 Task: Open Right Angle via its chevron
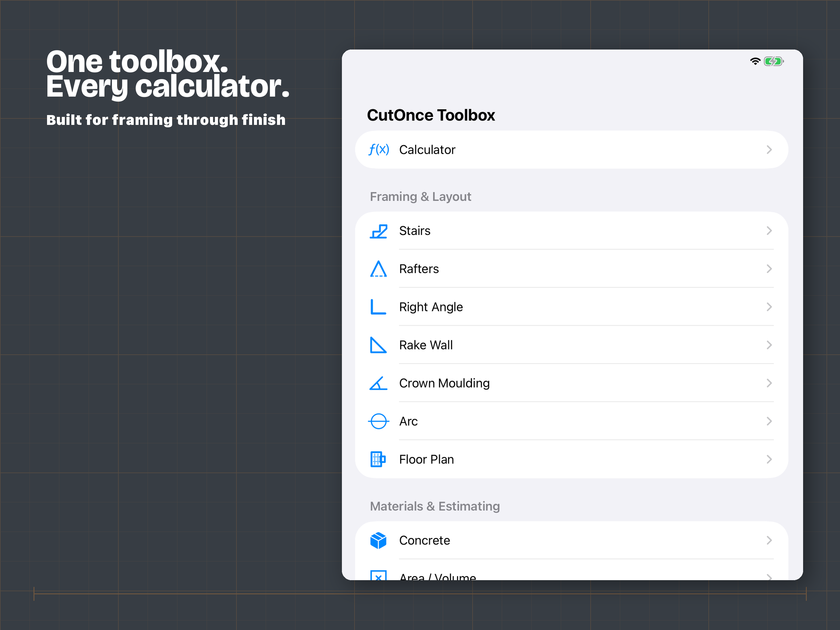point(769,307)
